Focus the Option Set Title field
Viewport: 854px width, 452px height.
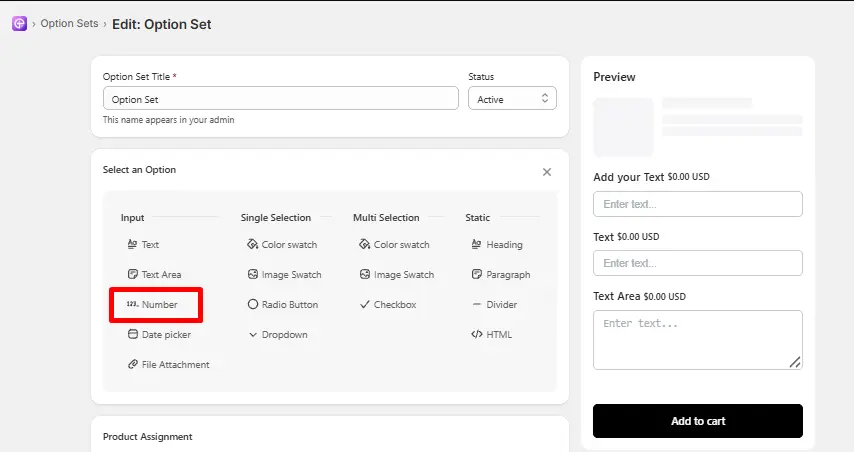pyautogui.click(x=280, y=98)
